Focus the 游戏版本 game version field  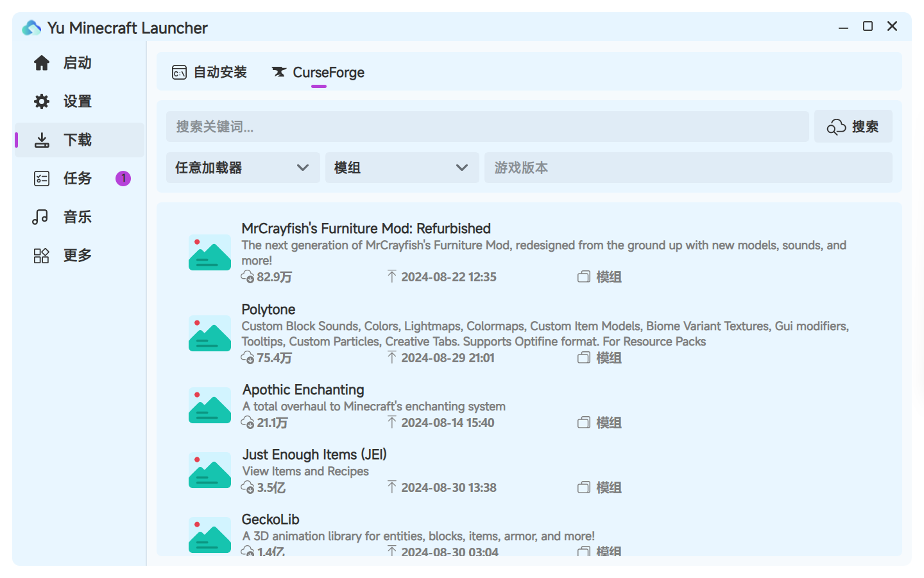[x=689, y=168]
